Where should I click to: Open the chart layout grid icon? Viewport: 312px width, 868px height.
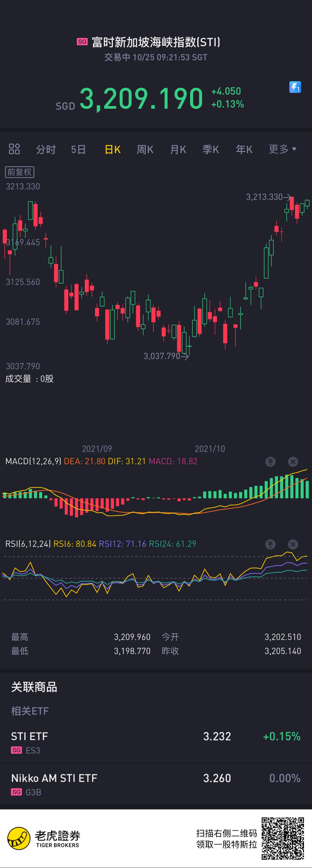[x=14, y=149]
